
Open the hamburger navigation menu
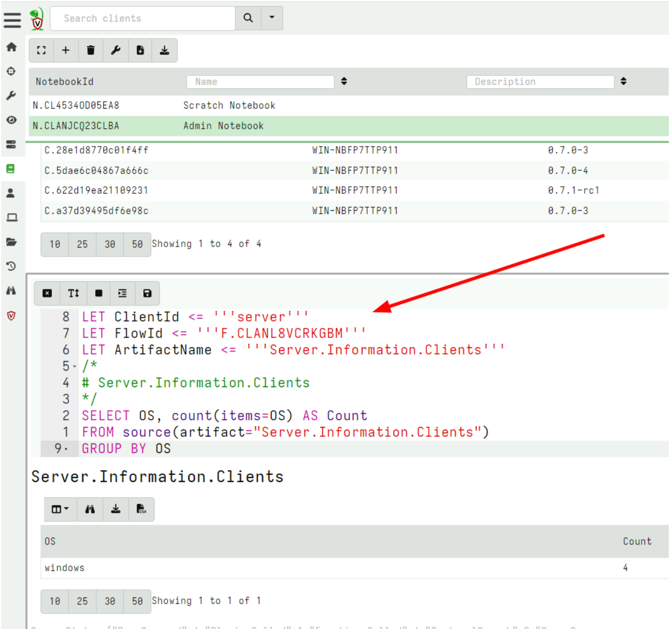[x=12, y=20]
